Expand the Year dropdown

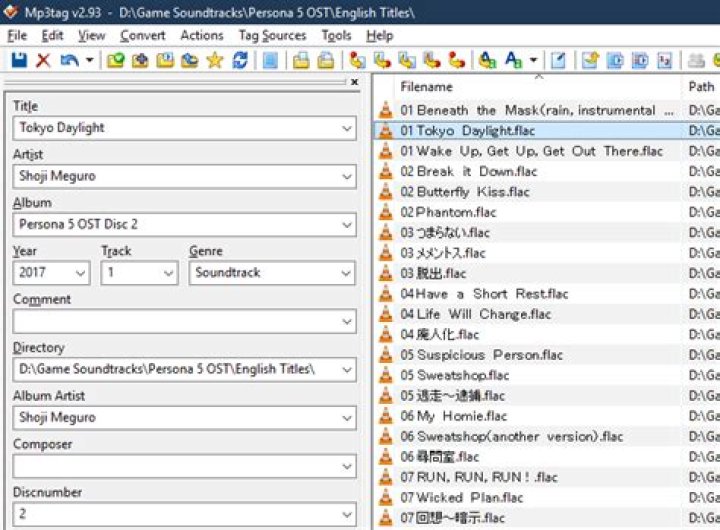(80, 273)
